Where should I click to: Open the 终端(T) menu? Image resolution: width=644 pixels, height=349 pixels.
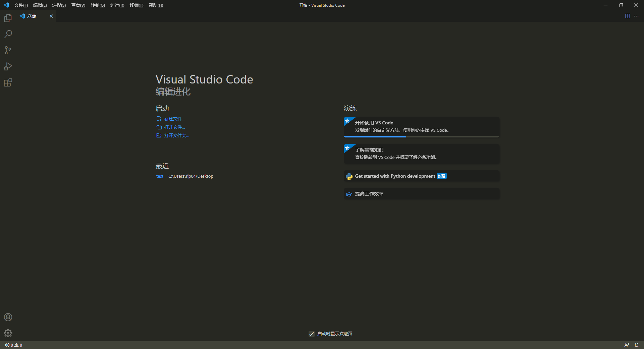[136, 5]
